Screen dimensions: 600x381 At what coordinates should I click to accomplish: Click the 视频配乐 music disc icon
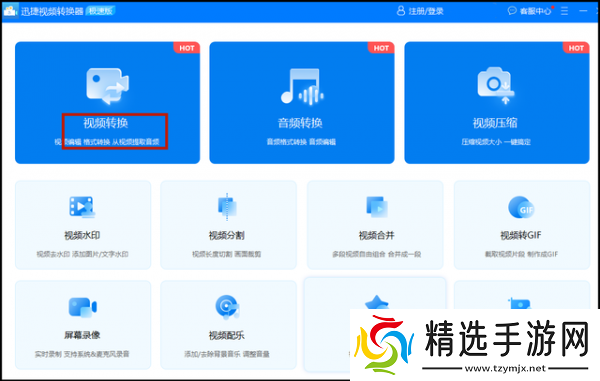coord(227,307)
